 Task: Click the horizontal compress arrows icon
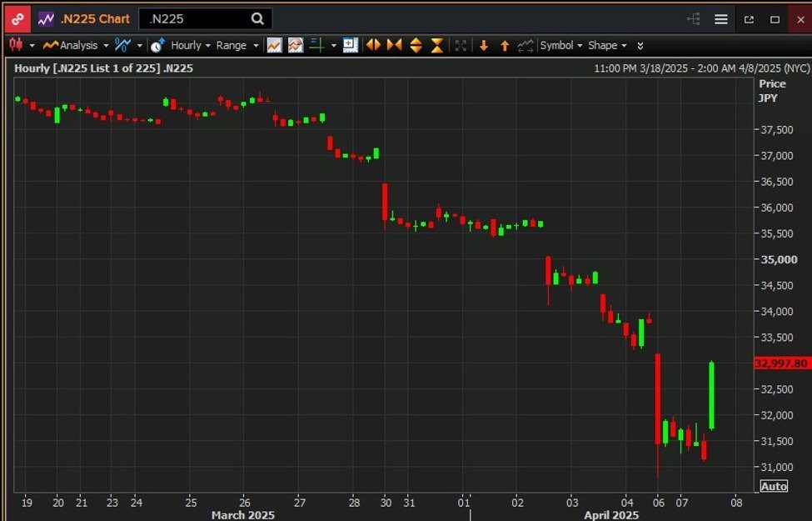pyautogui.click(x=394, y=45)
